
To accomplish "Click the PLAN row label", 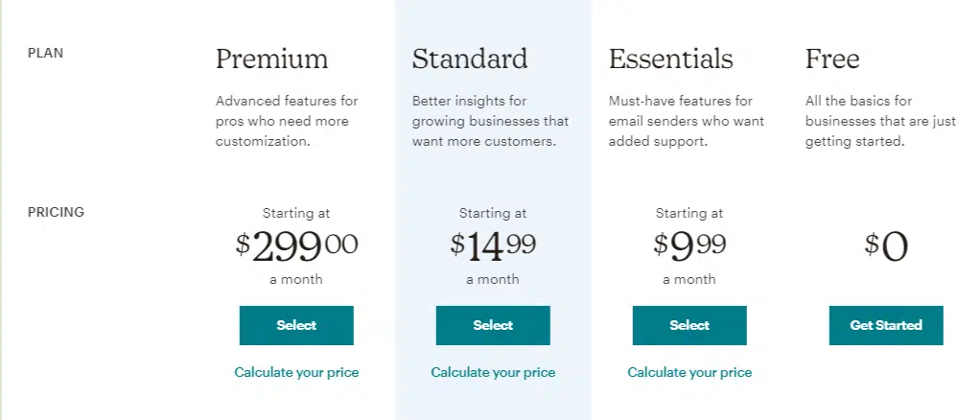I will click(45, 55).
